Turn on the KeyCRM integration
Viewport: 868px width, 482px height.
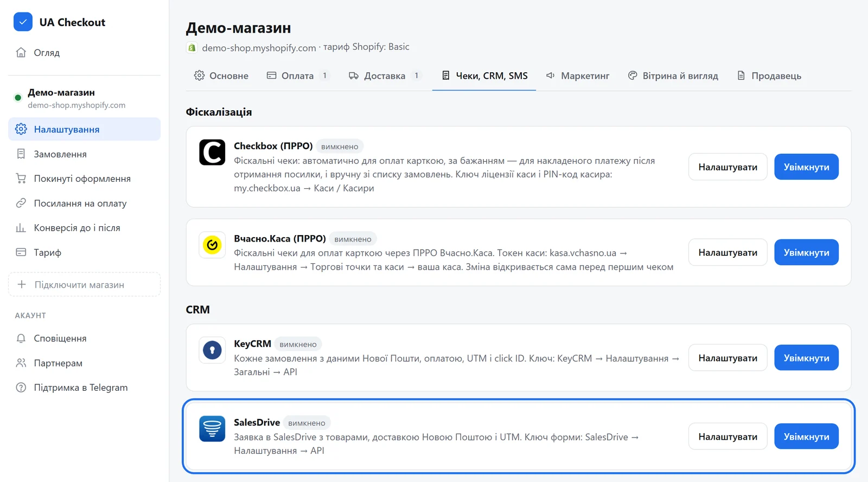pos(806,358)
